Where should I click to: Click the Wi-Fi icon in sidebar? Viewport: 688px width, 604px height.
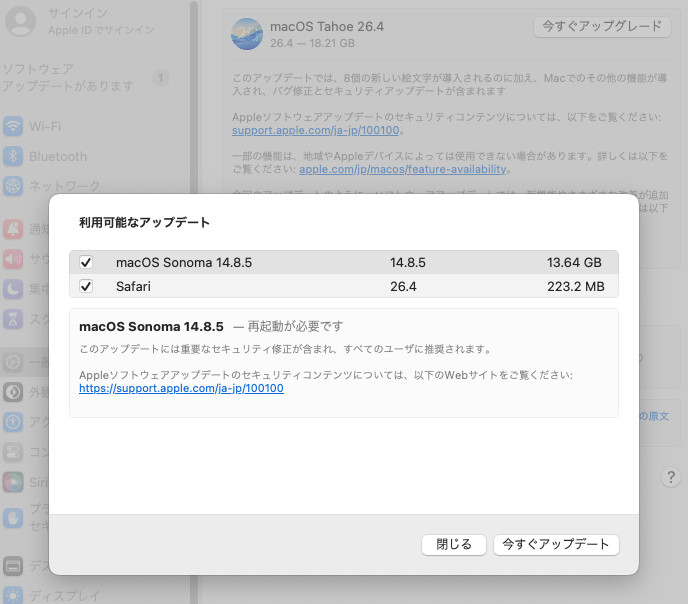[13, 126]
